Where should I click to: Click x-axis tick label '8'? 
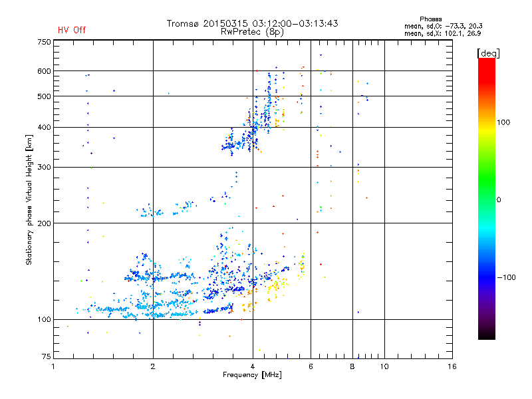(352, 366)
